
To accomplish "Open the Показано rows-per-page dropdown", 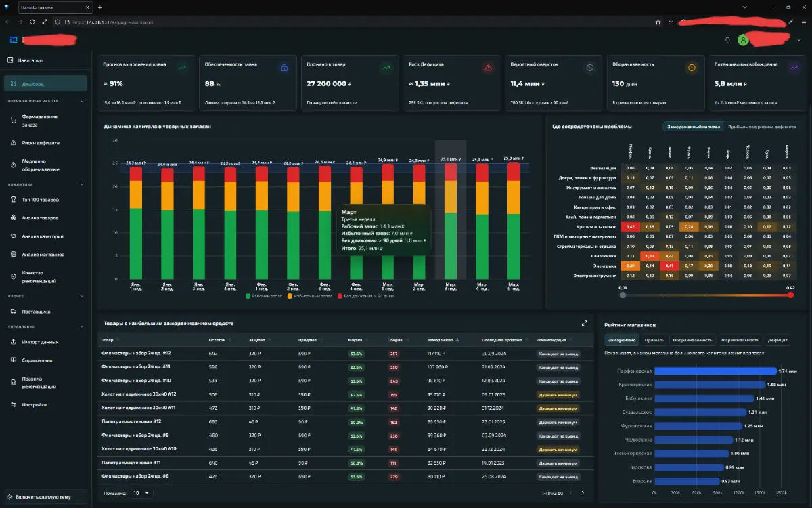I will (x=141, y=493).
